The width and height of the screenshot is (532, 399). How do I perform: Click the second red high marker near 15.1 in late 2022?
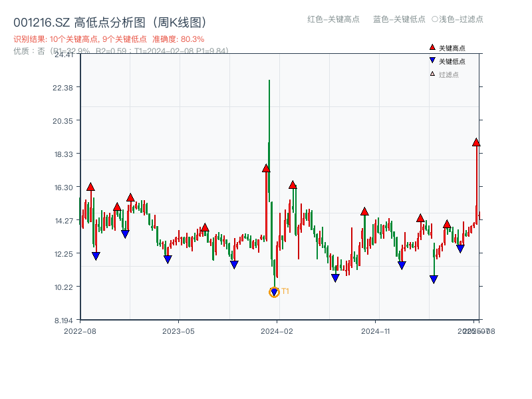pos(117,207)
